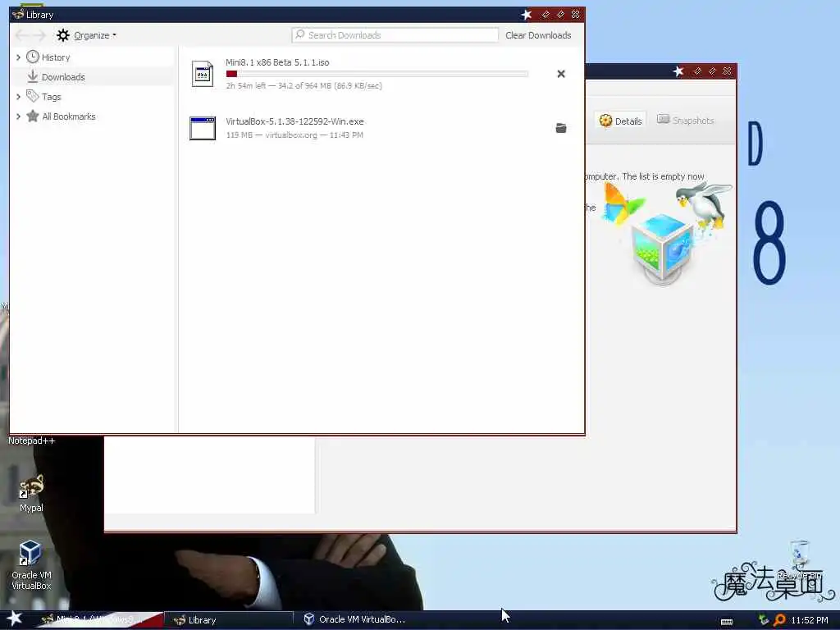840x630 pixels.
Task: Click the network tray icon
Action: [x=764, y=620]
